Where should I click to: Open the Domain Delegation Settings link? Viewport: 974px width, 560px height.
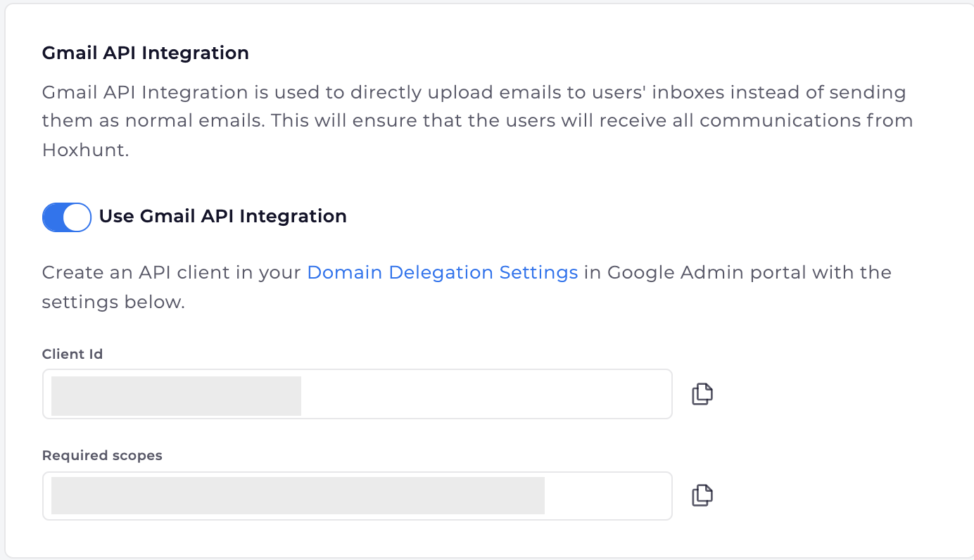(x=443, y=272)
